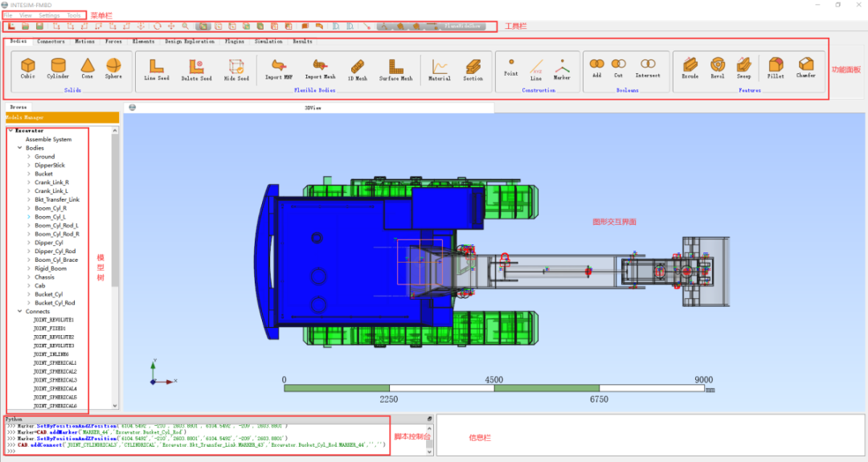
Task: Create a Cylinder solid
Action: (x=58, y=67)
